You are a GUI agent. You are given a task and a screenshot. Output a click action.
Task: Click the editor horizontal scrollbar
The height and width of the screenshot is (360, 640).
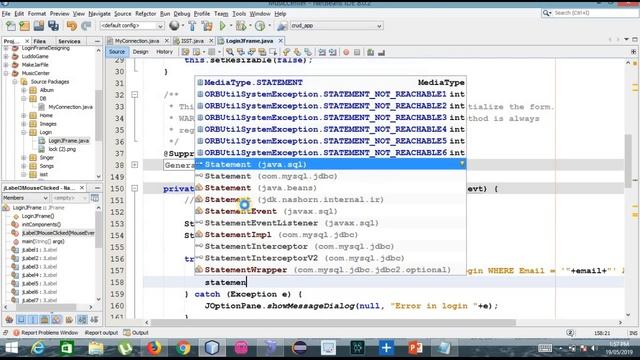[x=333, y=322]
